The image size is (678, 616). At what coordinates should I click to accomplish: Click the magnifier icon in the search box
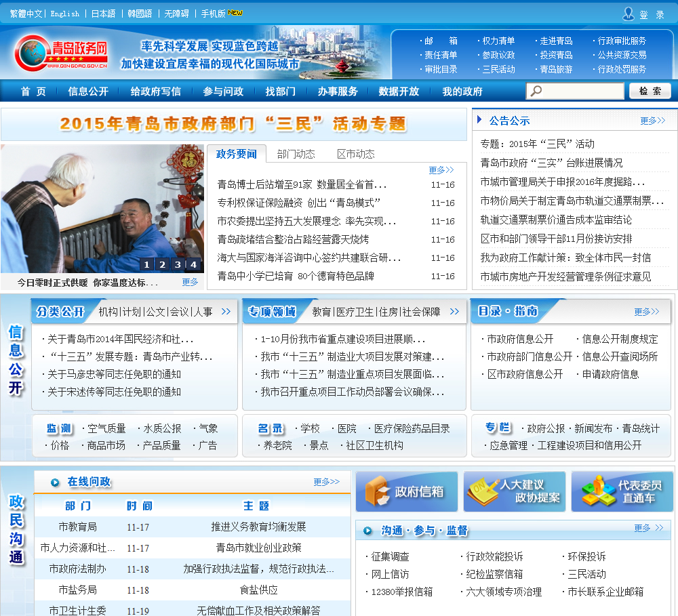(x=536, y=91)
